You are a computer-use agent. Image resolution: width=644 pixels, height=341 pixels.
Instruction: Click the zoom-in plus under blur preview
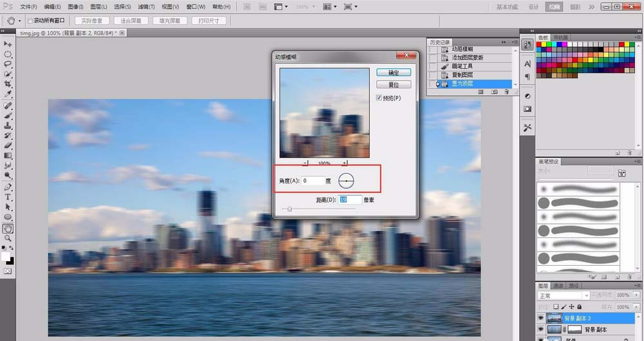(x=345, y=163)
